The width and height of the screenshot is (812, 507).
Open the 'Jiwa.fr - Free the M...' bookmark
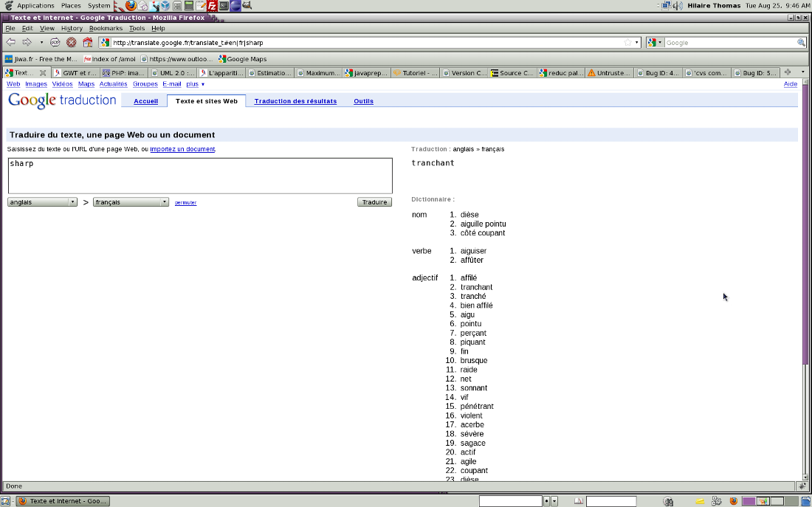click(41, 59)
